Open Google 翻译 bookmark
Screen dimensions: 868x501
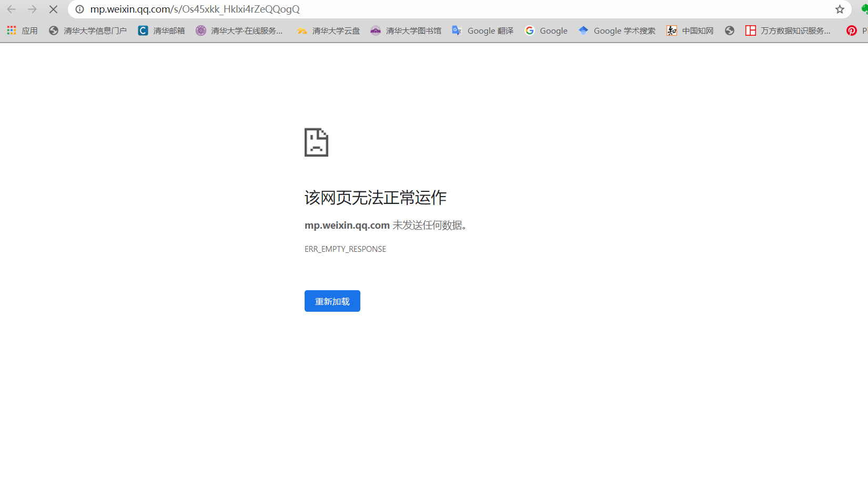pos(482,30)
